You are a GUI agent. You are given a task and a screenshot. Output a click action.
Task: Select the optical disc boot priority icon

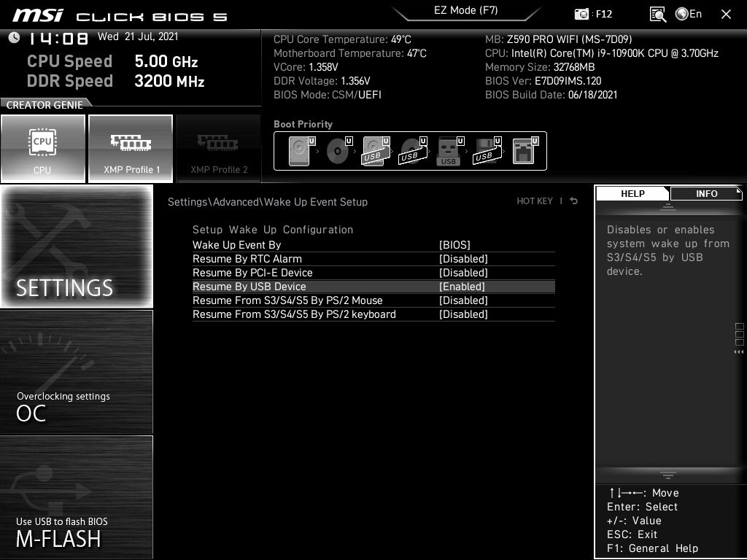click(x=339, y=151)
